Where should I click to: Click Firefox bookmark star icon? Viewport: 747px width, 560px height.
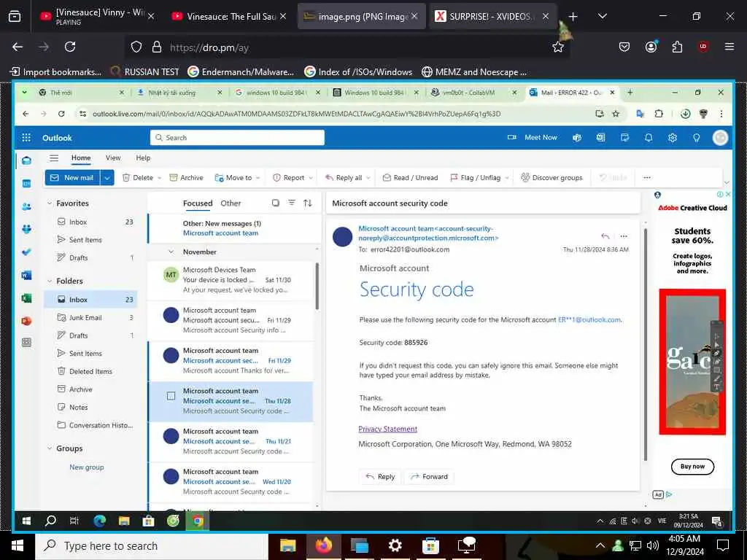558,47
